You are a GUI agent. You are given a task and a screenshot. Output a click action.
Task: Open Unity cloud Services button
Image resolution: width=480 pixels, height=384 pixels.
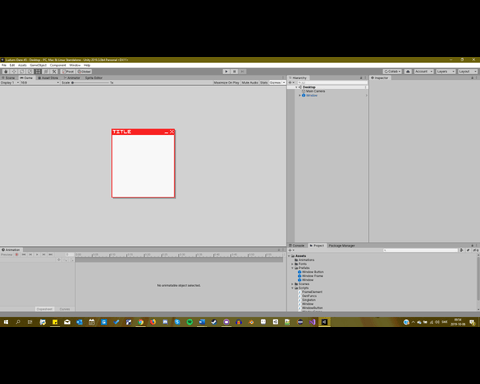[x=408, y=71]
